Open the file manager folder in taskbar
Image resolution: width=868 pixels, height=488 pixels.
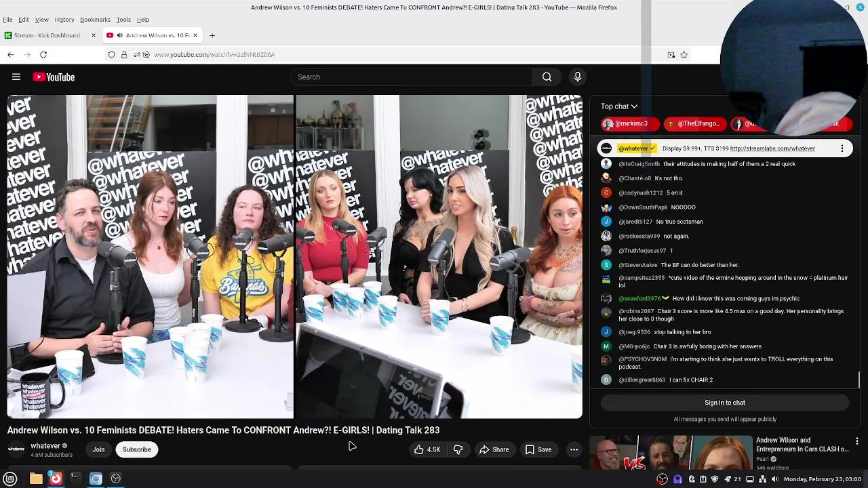point(36,479)
